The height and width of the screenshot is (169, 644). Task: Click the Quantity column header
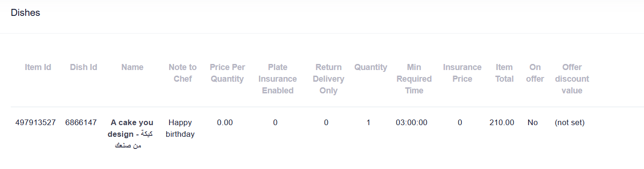(x=371, y=67)
